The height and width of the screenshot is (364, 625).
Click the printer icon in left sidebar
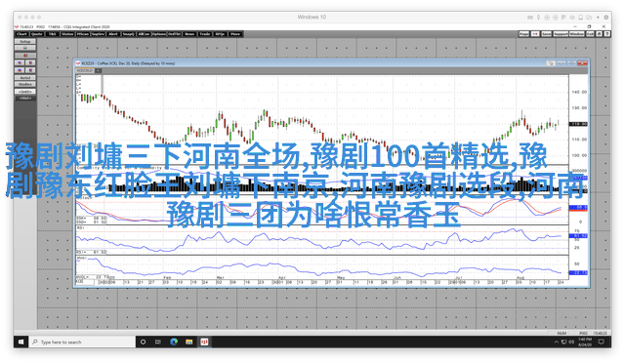point(25,48)
